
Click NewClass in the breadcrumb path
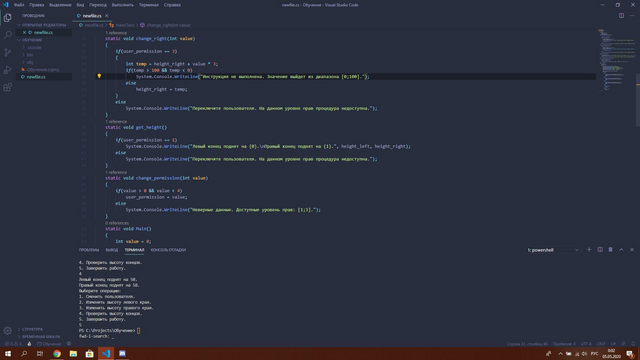pos(124,25)
